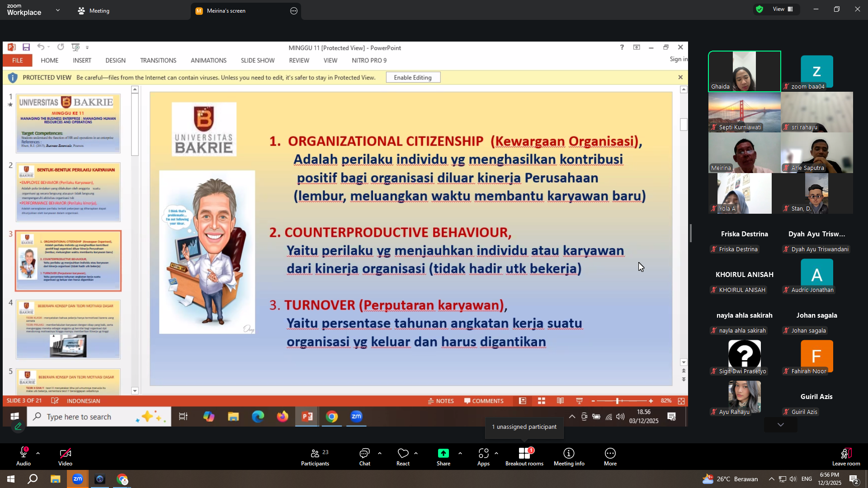Open the DESIGN ribbon tab

(x=115, y=60)
